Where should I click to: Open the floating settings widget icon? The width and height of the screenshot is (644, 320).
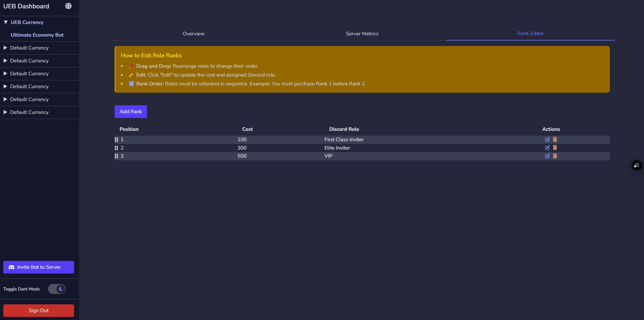[636, 165]
